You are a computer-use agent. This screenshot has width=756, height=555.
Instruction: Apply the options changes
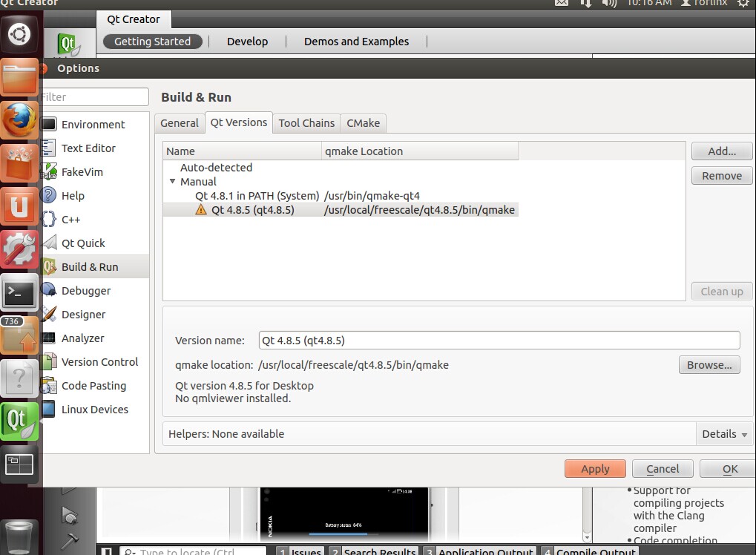(595, 469)
